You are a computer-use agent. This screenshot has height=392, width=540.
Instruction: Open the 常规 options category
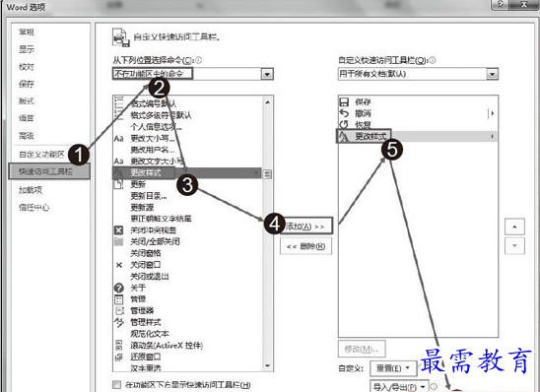pos(27,32)
